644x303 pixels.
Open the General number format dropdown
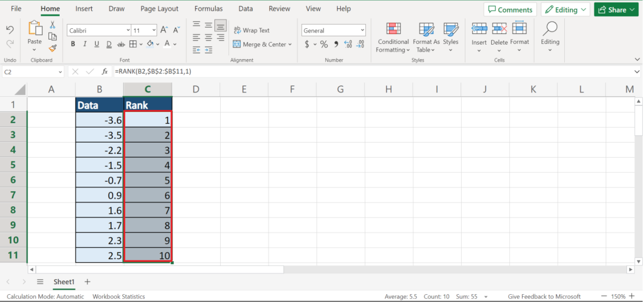click(333, 30)
